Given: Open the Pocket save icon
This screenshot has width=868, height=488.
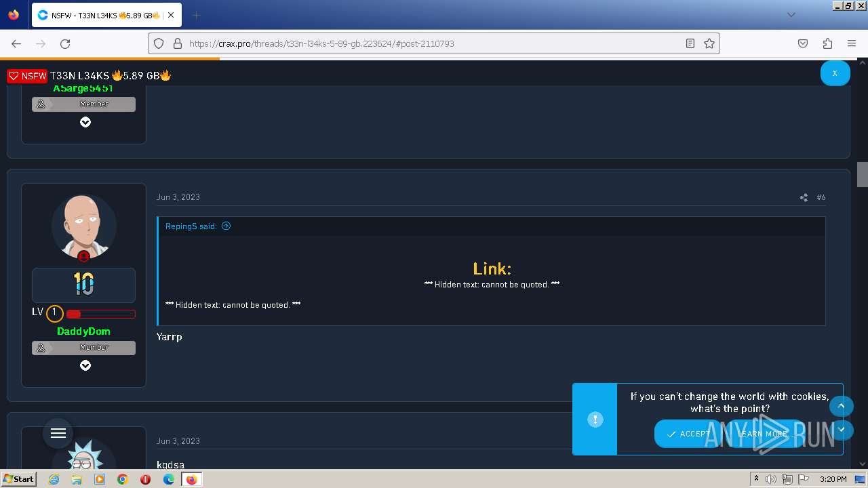Looking at the screenshot, I should pos(803,43).
